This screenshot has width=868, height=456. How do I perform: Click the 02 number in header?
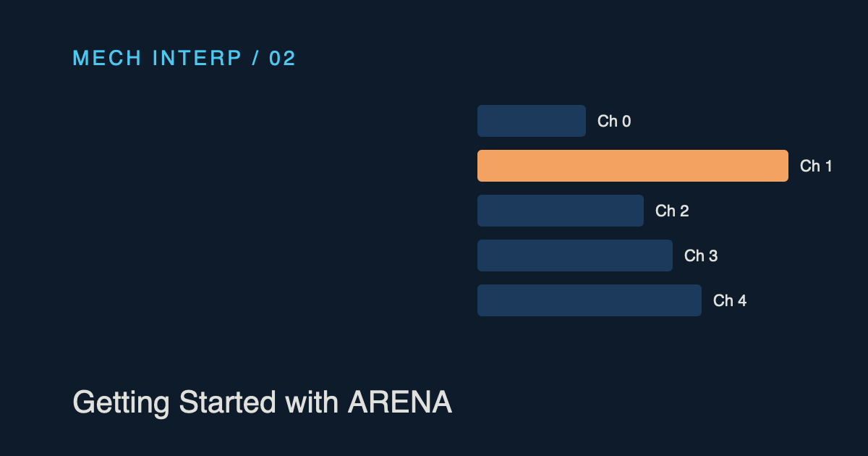tap(283, 59)
